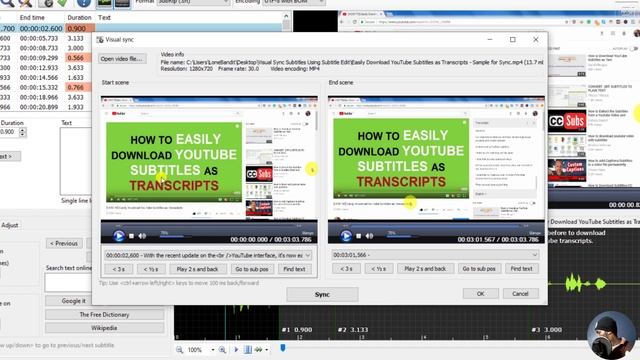This screenshot has width=640, height=360.
Task: Mute the End scene player audio
Action: coord(369,236)
